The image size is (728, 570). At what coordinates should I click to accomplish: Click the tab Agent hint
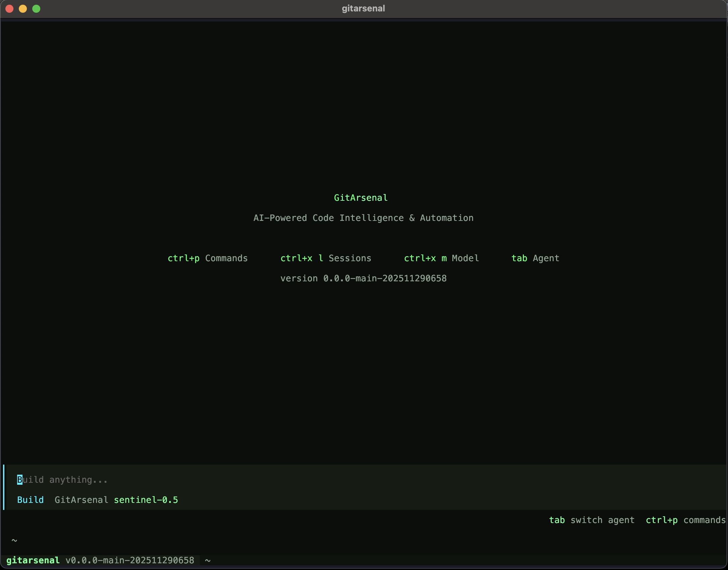(535, 258)
